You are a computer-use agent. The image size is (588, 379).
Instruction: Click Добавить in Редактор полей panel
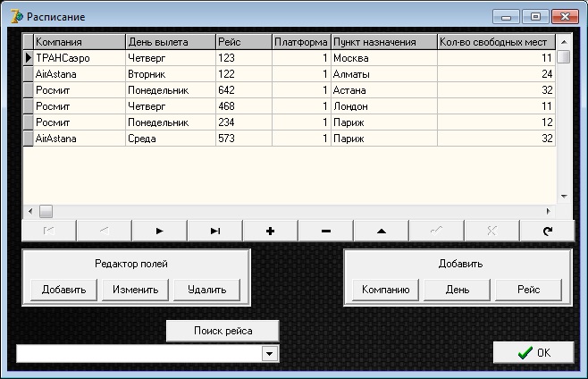pyautogui.click(x=63, y=290)
